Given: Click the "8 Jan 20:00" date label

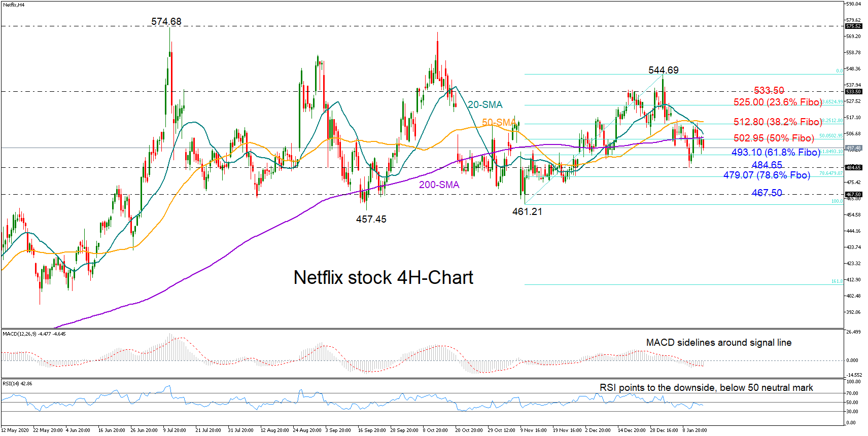Looking at the screenshot, I should pos(695,430).
